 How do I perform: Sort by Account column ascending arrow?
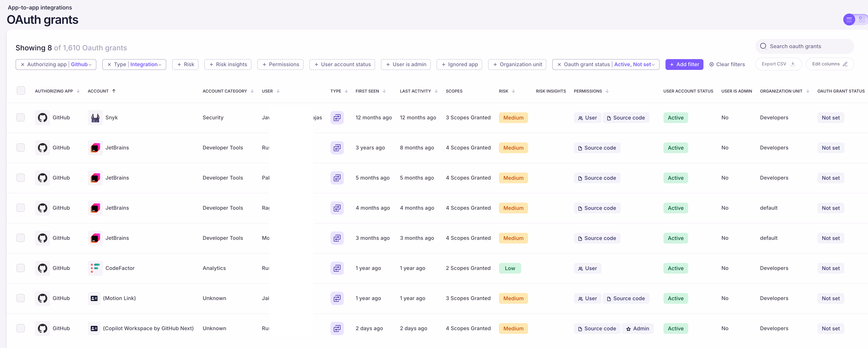(114, 91)
